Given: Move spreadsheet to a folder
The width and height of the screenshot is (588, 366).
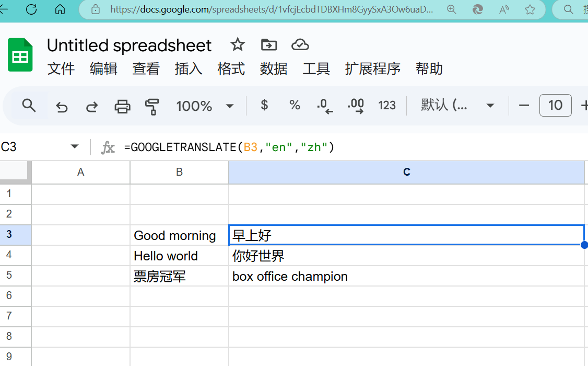Looking at the screenshot, I should click(269, 45).
